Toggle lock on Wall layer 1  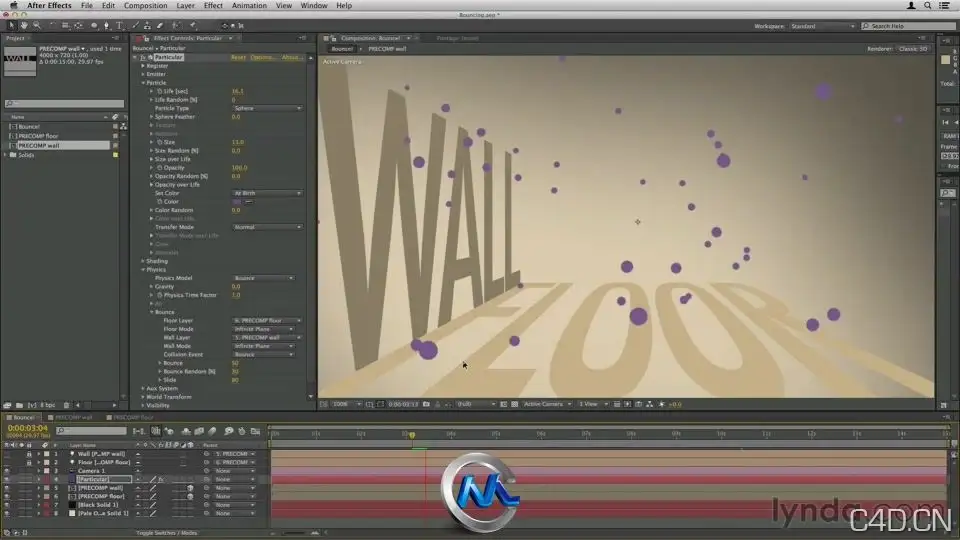pos(29,454)
